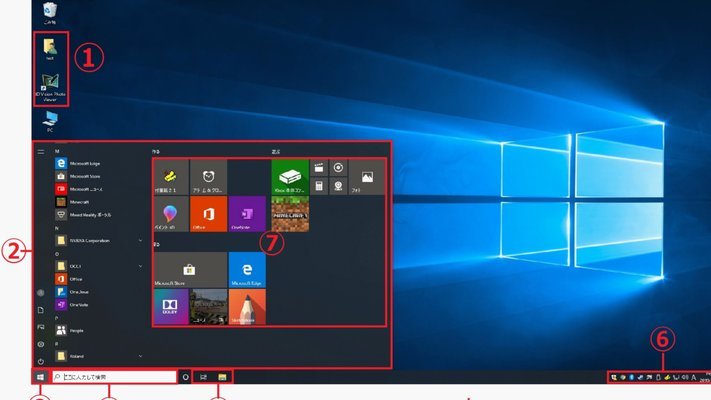
Task: Open Microsoft Store from the app list
Action: pos(78,176)
